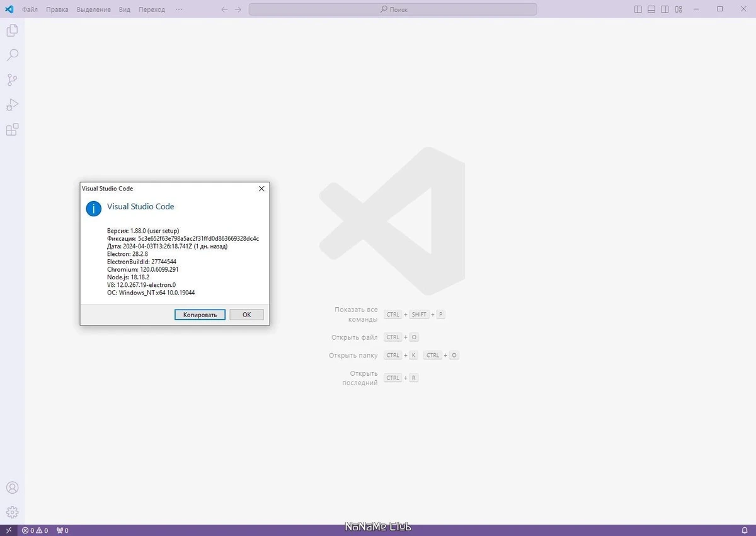This screenshot has height=536, width=756.
Task: Click the Electron: 28.2.8 line
Action: tap(128, 254)
